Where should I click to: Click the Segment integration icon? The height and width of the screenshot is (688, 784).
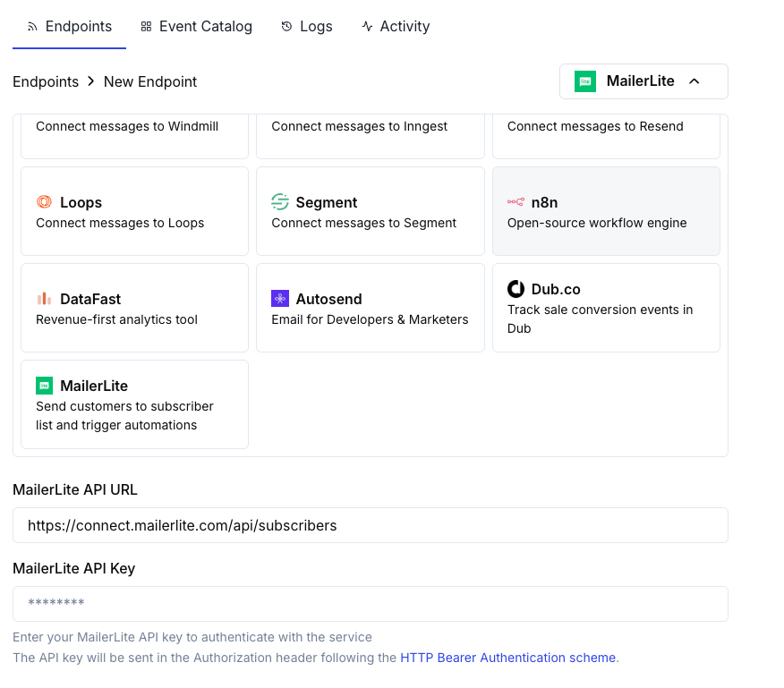[x=281, y=202]
